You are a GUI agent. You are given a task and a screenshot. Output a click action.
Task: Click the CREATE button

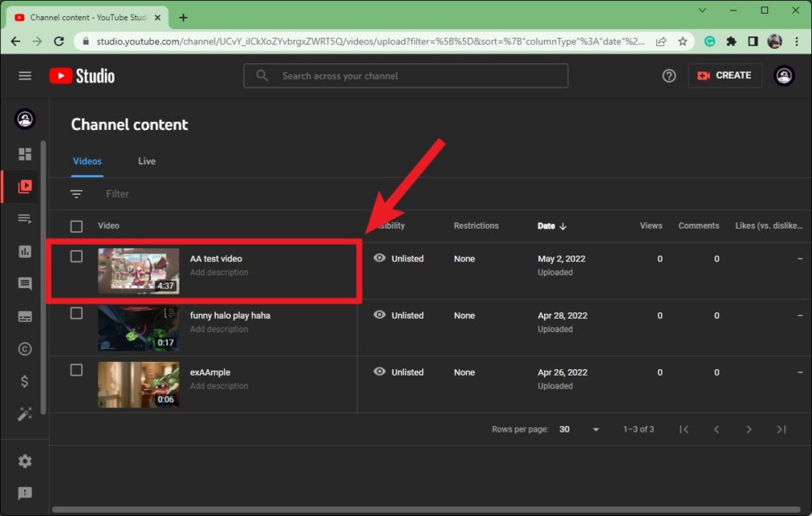(x=724, y=75)
